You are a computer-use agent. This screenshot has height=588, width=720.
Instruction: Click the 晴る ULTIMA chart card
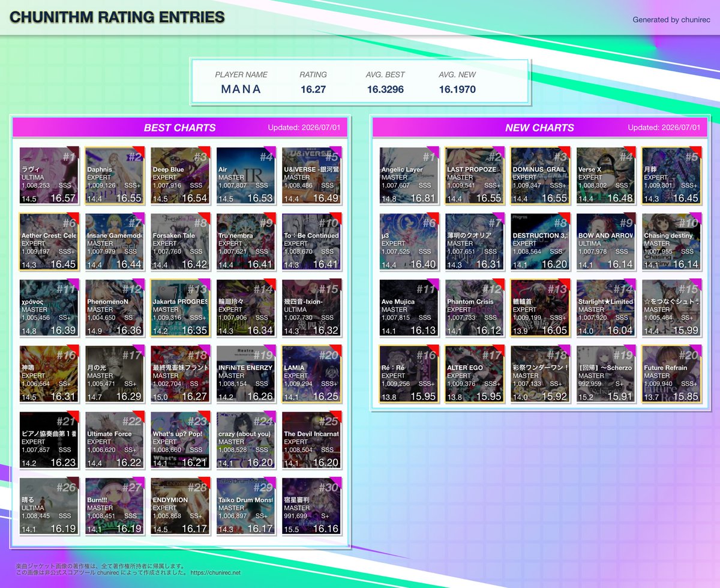coord(49,506)
